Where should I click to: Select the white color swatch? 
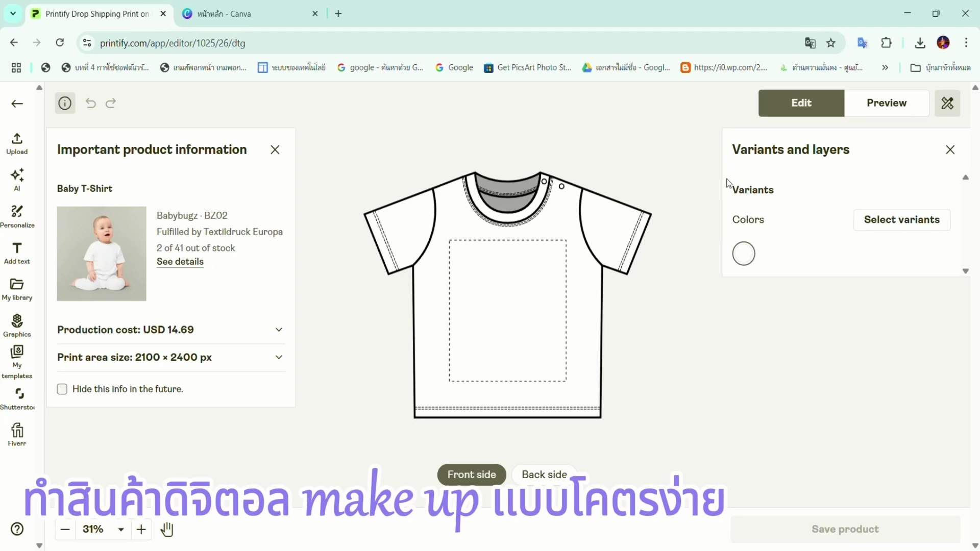[x=744, y=254]
